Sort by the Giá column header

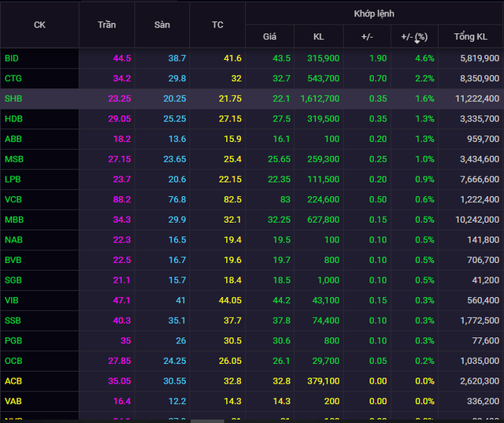[269, 37]
